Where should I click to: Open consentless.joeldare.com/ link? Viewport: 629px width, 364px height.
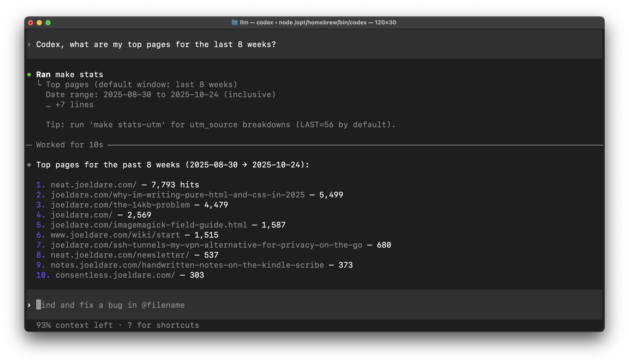coord(115,275)
